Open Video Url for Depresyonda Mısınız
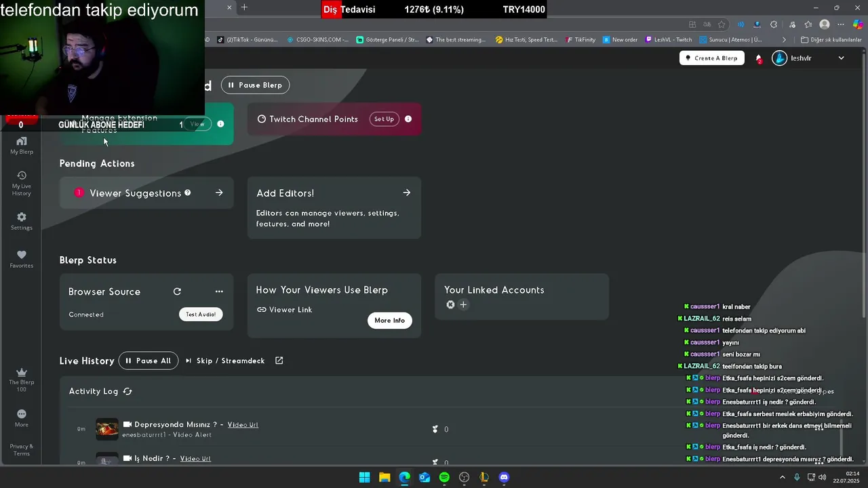868x488 pixels. tap(243, 424)
